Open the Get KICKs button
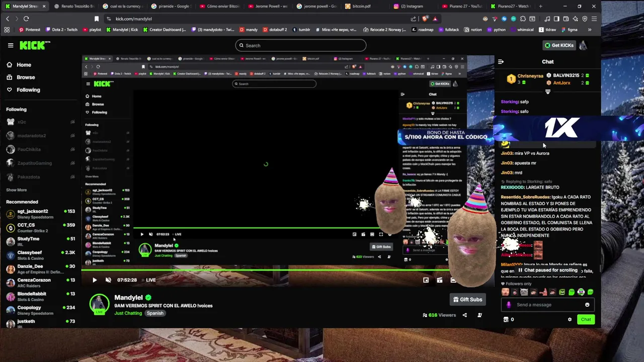 (559, 45)
